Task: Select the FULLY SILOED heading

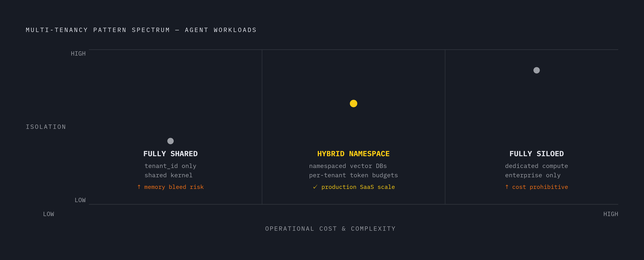Action: pos(536,154)
